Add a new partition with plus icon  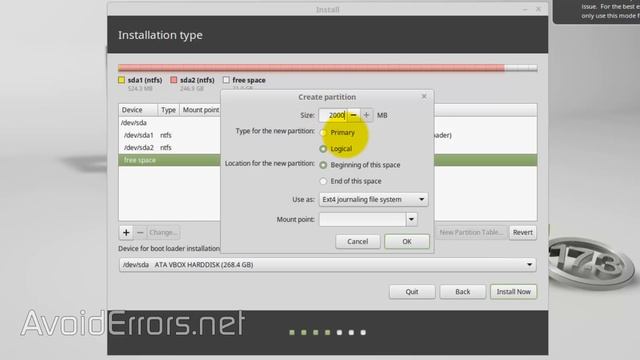point(126,233)
